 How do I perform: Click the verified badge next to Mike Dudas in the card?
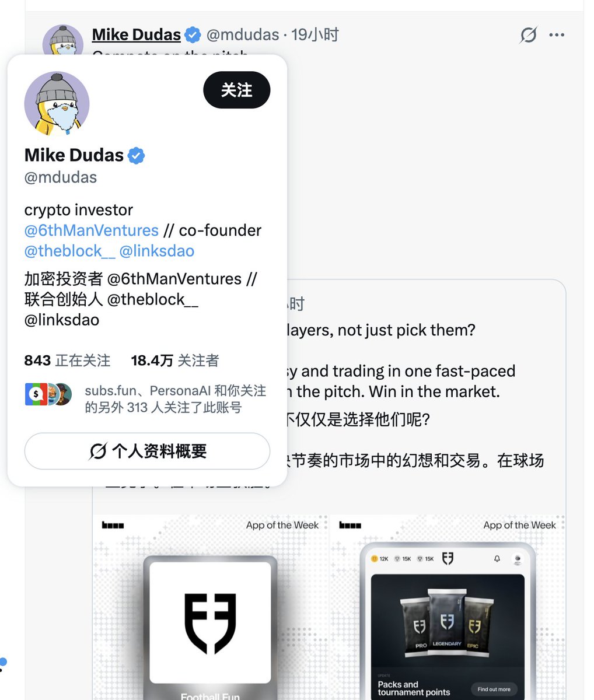pyautogui.click(x=136, y=156)
